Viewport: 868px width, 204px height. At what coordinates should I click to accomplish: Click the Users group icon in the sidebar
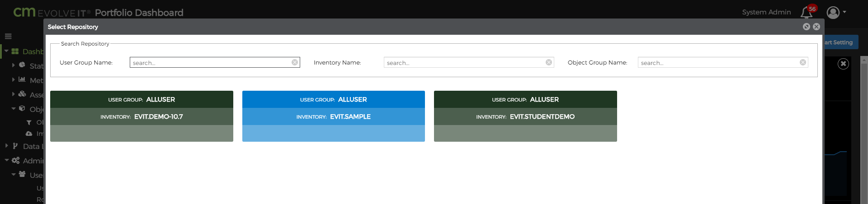click(22, 174)
